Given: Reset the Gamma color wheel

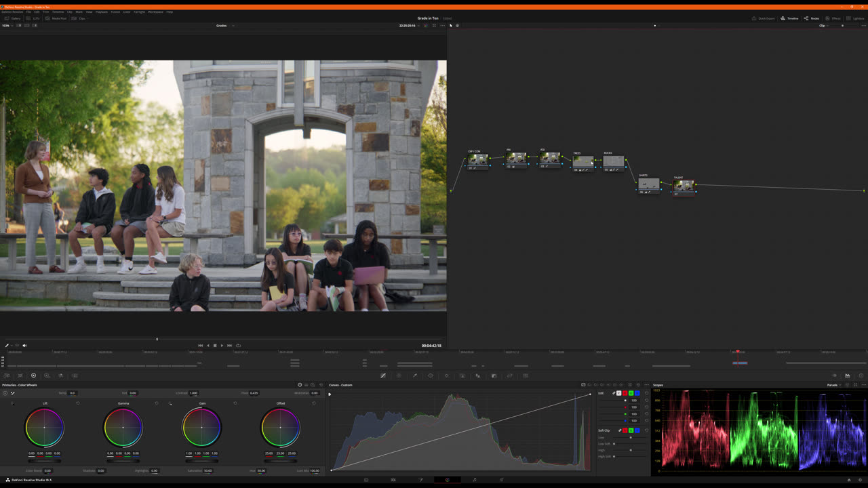Looking at the screenshot, I should [157, 403].
